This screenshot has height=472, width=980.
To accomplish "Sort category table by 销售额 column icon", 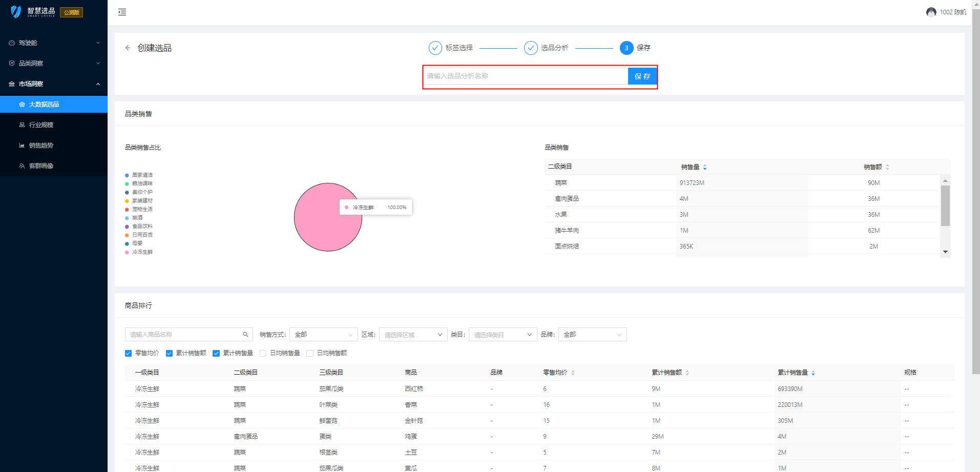I will [887, 167].
